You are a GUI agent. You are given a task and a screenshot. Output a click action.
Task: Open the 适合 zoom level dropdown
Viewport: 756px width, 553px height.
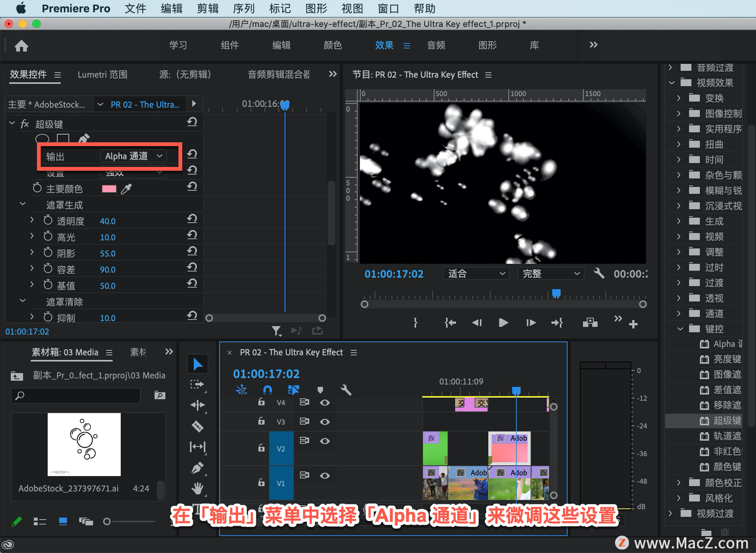click(x=476, y=273)
